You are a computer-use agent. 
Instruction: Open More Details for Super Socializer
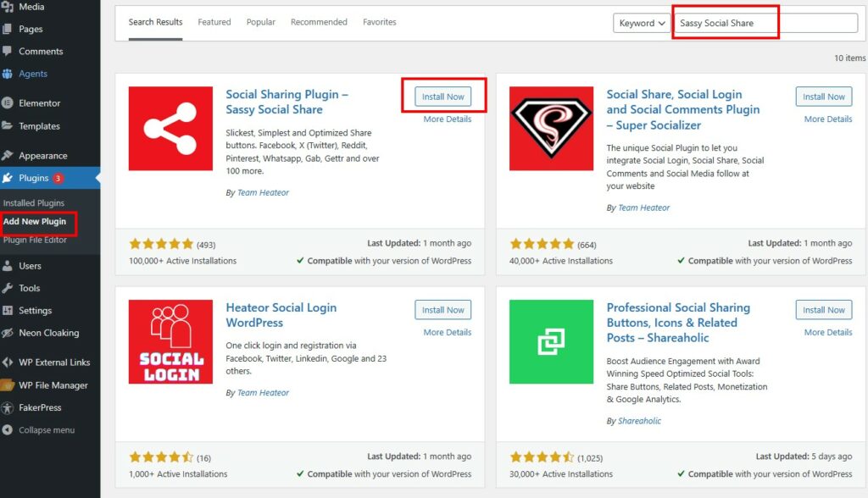tap(828, 119)
